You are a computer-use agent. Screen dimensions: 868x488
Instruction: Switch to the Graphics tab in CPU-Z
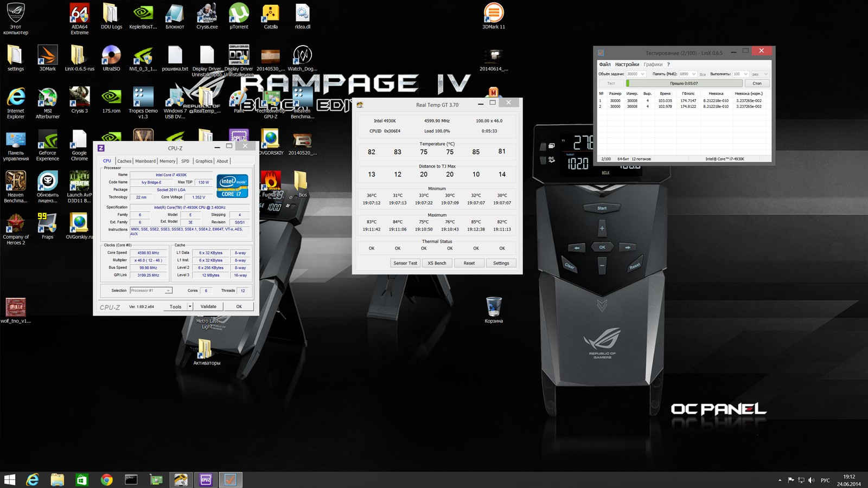pyautogui.click(x=204, y=161)
